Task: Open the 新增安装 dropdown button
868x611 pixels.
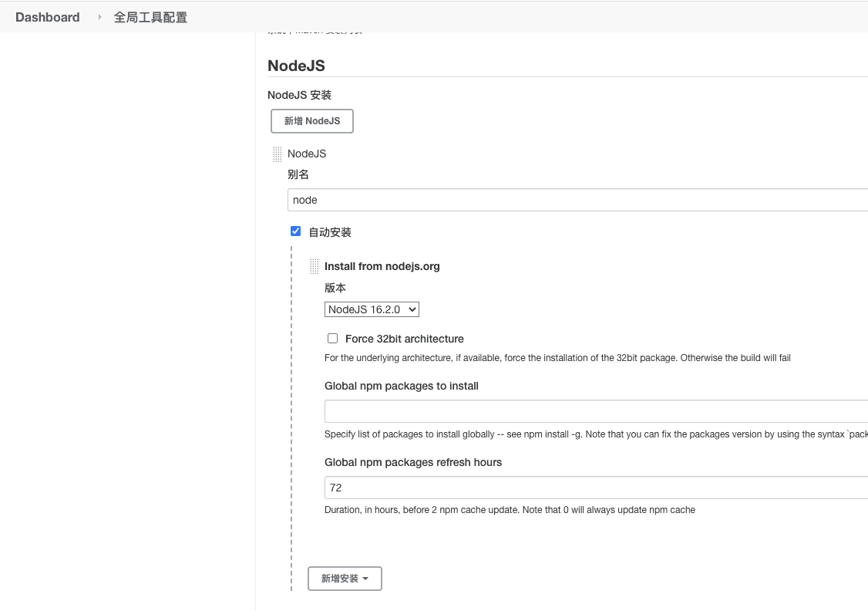Action: click(345, 579)
